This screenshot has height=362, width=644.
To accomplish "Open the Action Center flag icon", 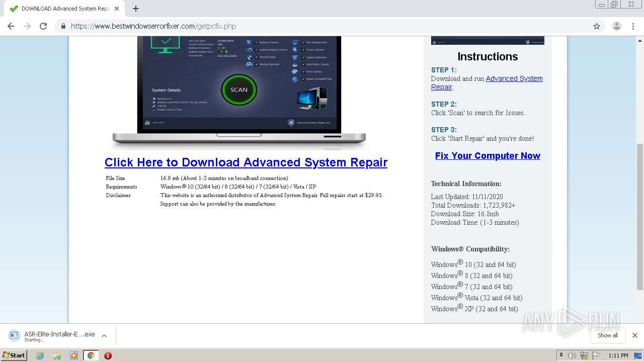I will (596, 355).
